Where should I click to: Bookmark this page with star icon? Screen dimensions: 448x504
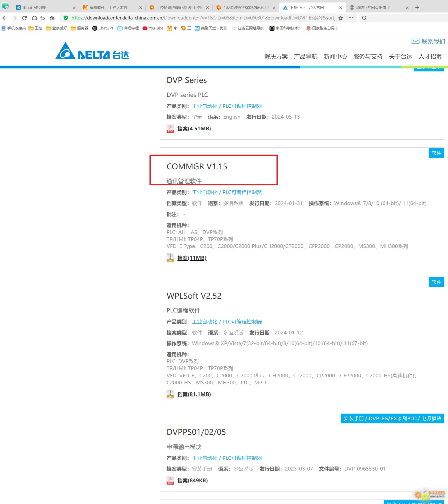[341, 18]
